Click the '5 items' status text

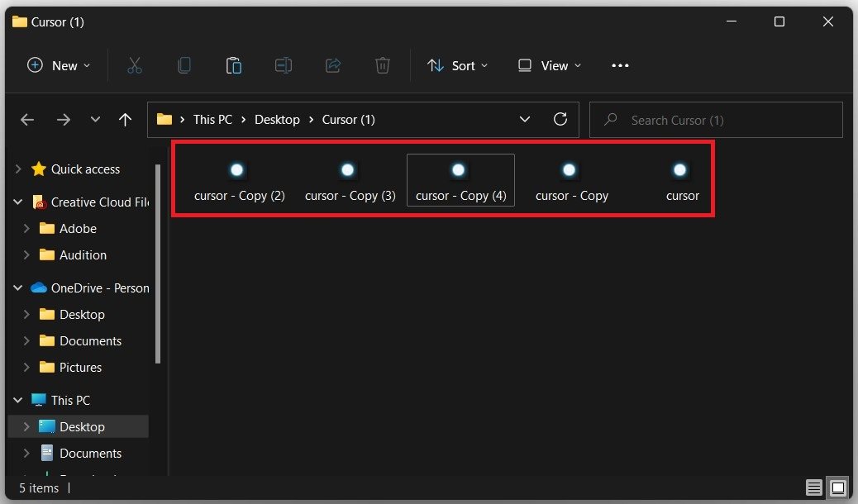[39, 487]
